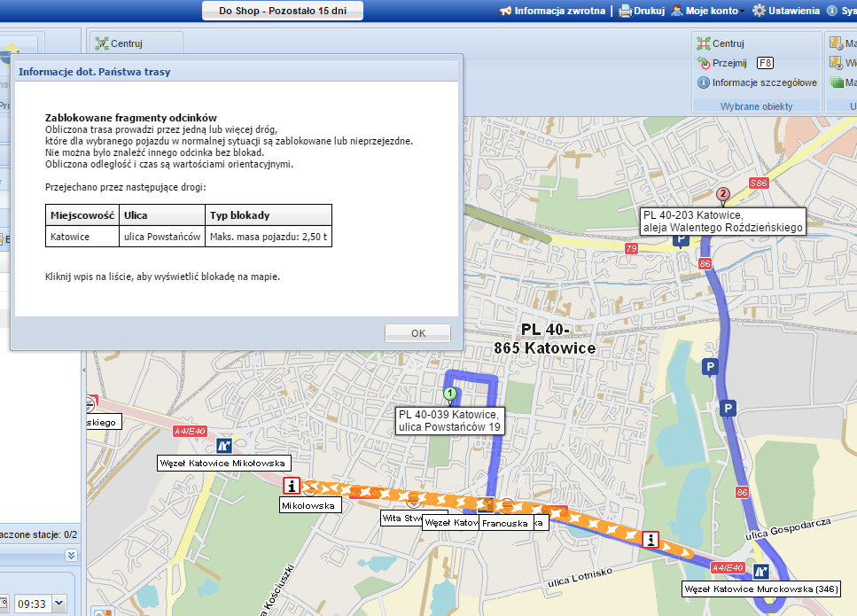The width and height of the screenshot is (857, 616).
Task: Click the Drukuj printer icon
Action: click(625, 11)
